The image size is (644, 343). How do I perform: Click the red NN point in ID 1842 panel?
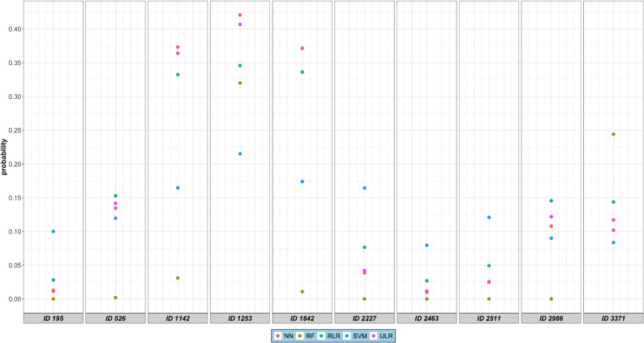tap(303, 49)
